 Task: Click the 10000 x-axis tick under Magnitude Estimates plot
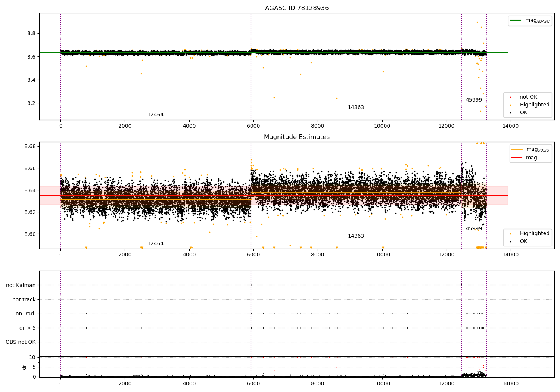[x=382, y=255]
